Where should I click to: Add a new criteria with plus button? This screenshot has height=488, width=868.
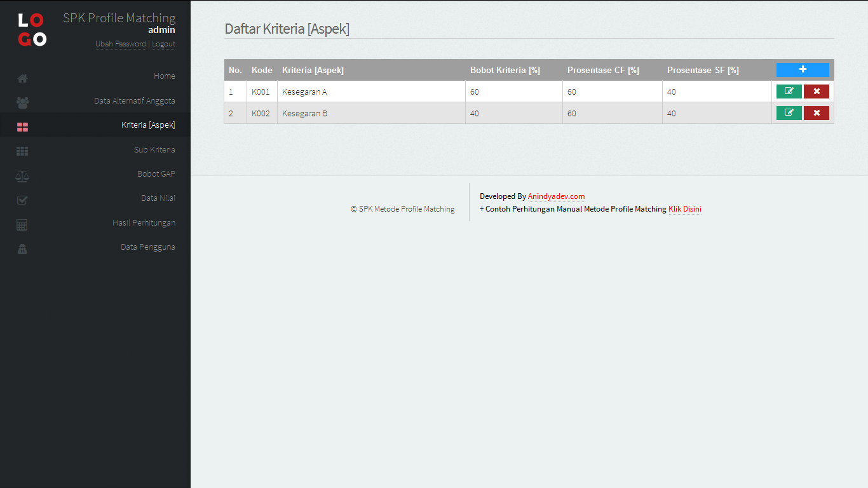click(x=802, y=70)
